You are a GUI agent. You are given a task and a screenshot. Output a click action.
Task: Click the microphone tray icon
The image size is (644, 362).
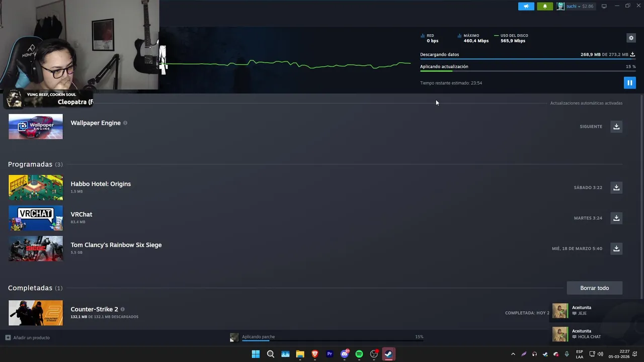coord(567,354)
